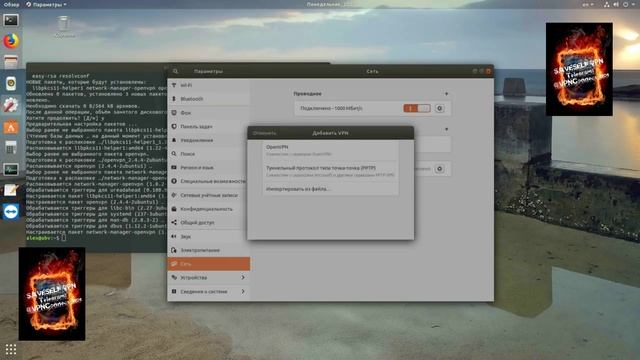
Task: Click Импортировать из файла…
Action: [x=331, y=189]
